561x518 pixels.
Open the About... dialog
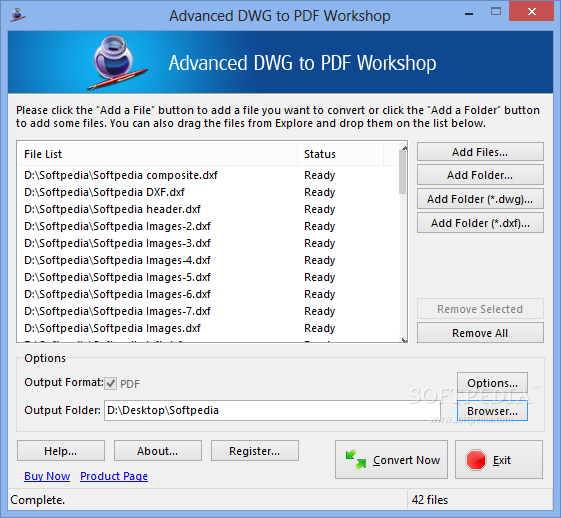(158, 451)
